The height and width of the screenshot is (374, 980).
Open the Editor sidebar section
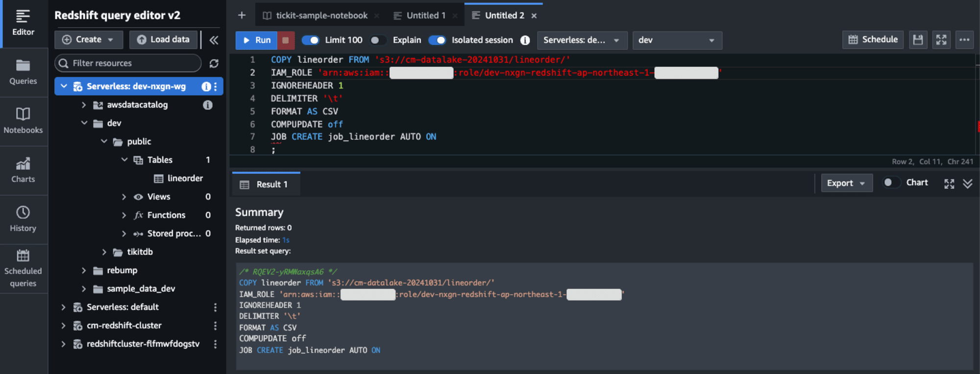23,23
